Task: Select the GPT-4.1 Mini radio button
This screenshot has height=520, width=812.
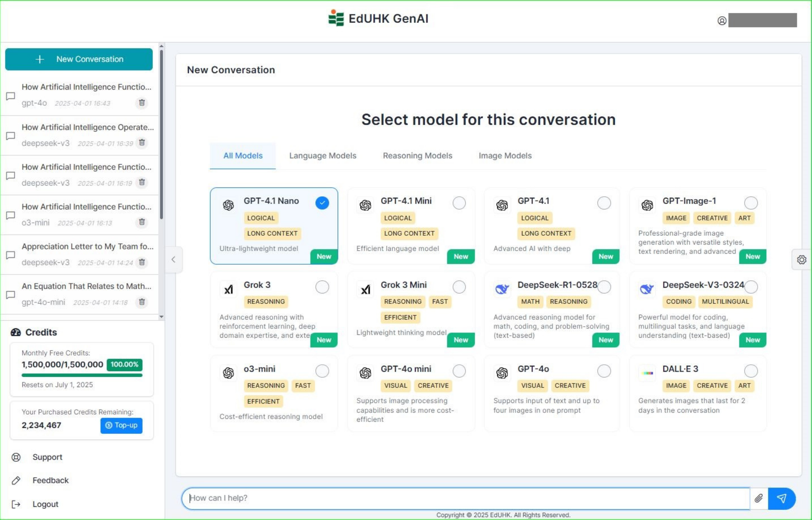Action: coord(459,203)
